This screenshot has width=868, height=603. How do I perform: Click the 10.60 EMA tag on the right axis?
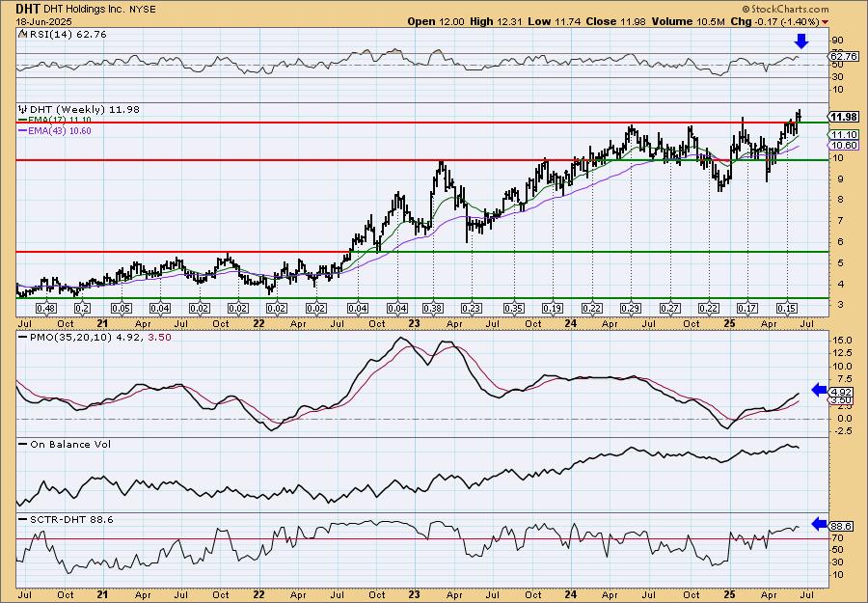coord(844,145)
